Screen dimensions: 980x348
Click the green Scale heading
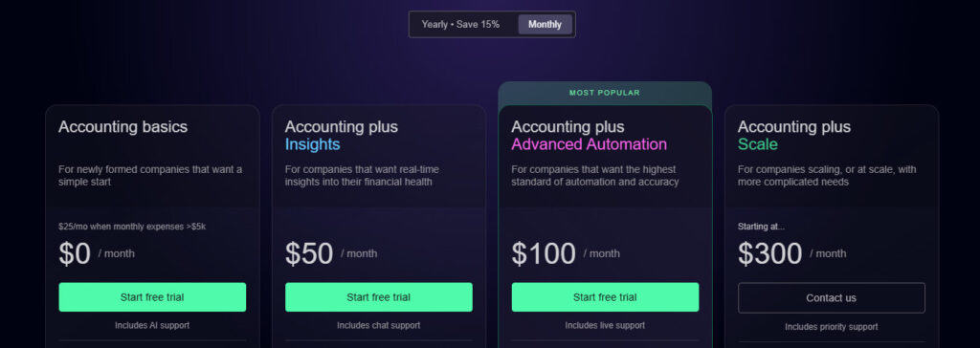(758, 144)
